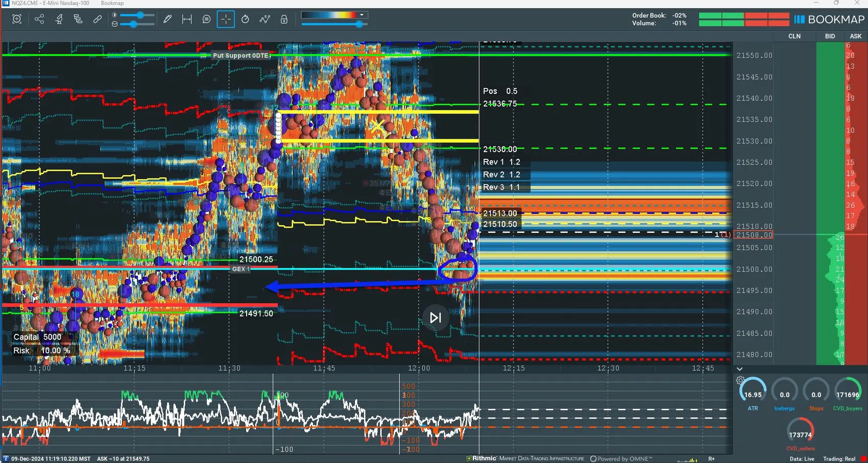Viewport: 868px width, 463px height.
Task: Click the BOOKMAP logo
Action: pyautogui.click(x=829, y=19)
